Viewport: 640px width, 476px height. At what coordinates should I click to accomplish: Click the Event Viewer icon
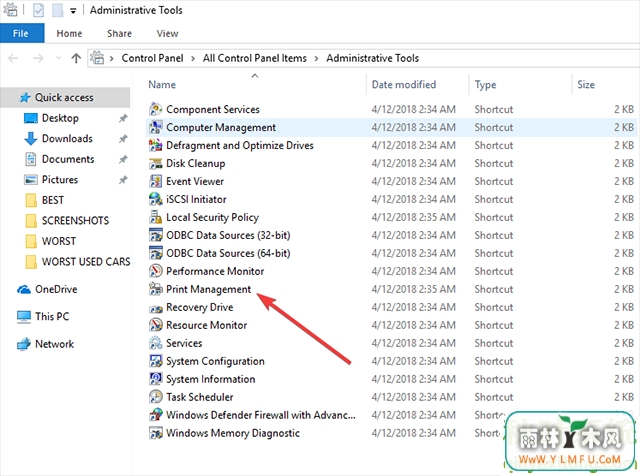point(156,181)
